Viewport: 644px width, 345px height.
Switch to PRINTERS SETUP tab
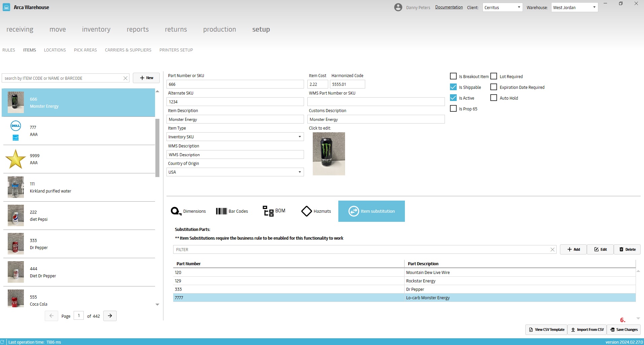click(176, 50)
